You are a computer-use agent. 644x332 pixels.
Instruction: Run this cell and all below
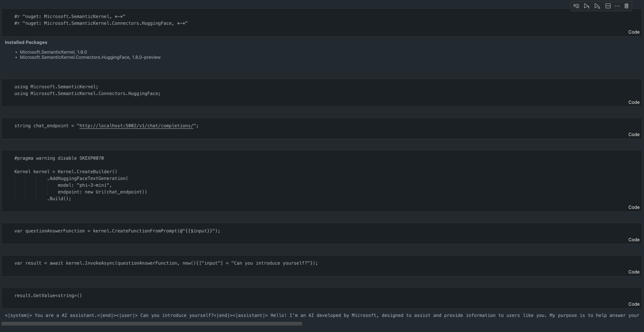[597, 6]
